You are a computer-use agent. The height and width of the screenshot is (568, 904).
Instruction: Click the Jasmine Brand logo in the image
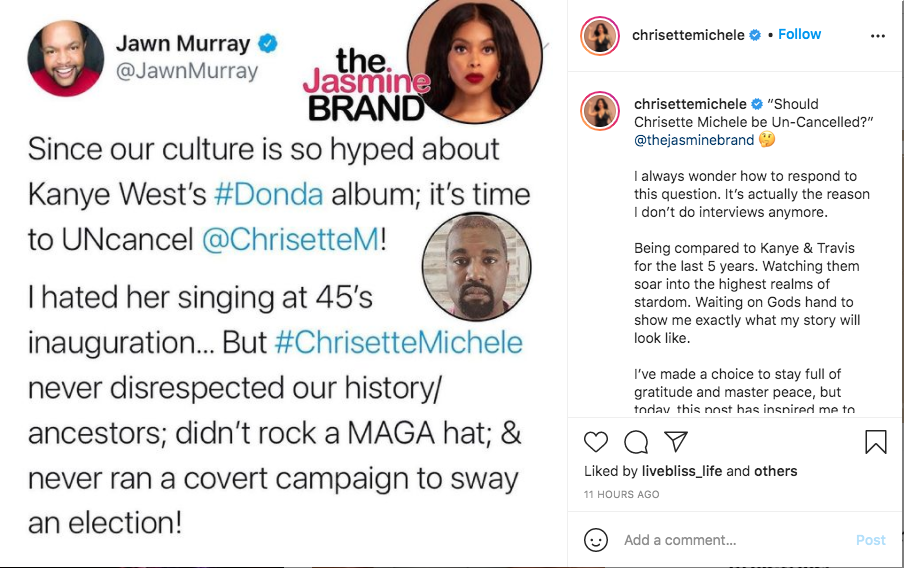click(367, 85)
